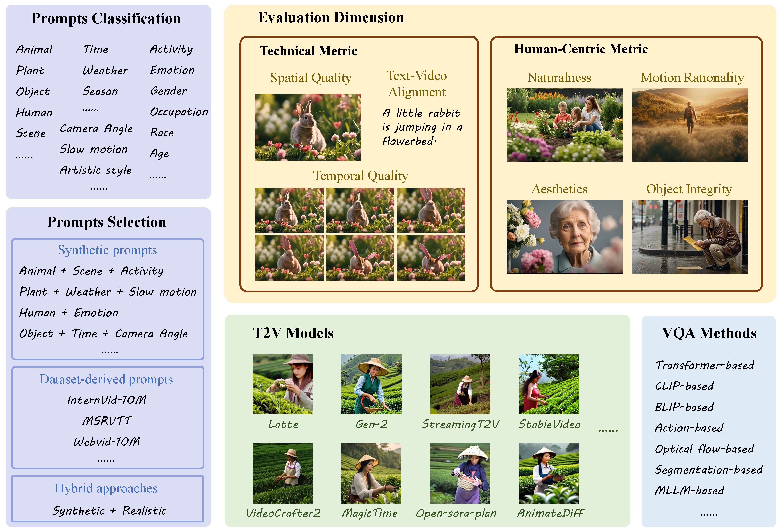
Task: Click the Object Integrity street image
Action: (690, 236)
